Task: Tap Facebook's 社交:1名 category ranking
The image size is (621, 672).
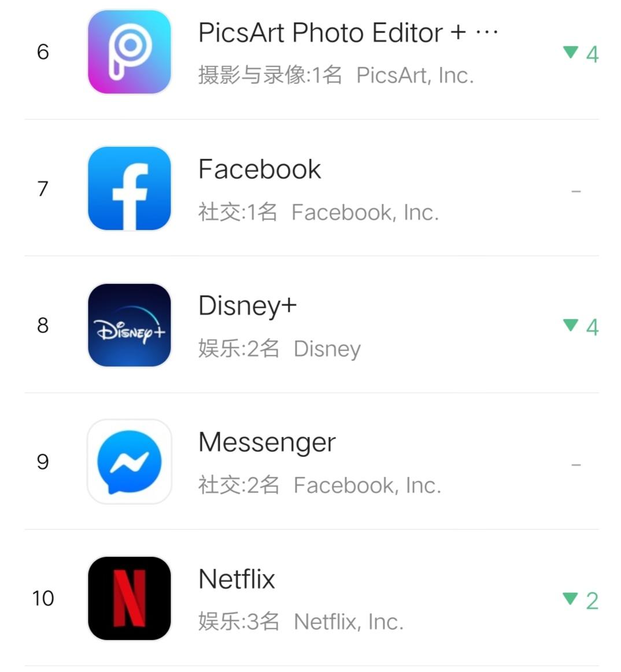Action: [x=238, y=212]
